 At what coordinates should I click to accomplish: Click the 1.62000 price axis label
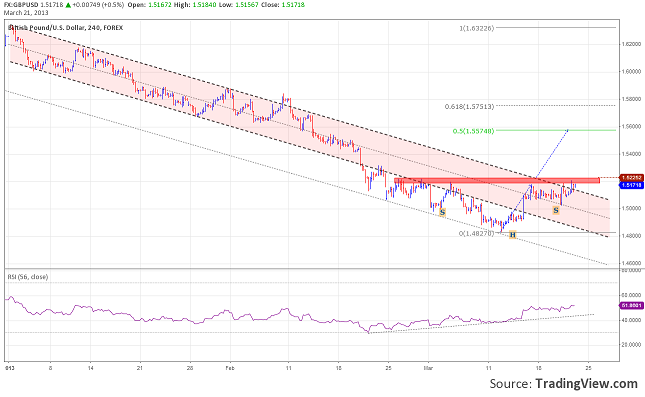[x=631, y=44]
